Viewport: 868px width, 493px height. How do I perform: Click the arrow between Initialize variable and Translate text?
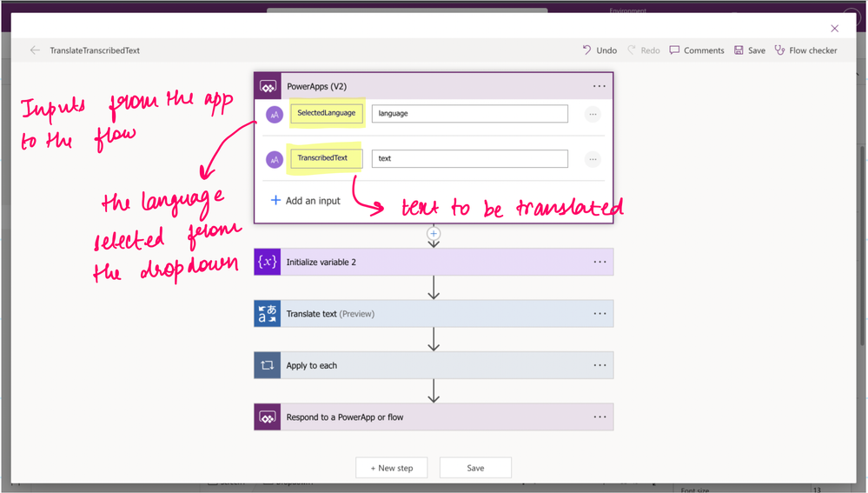[434, 288]
